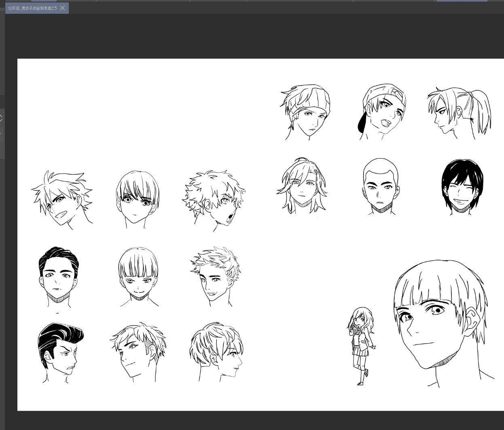
Task: Click the ponytail side-profile head sketch
Action: pos(459,112)
